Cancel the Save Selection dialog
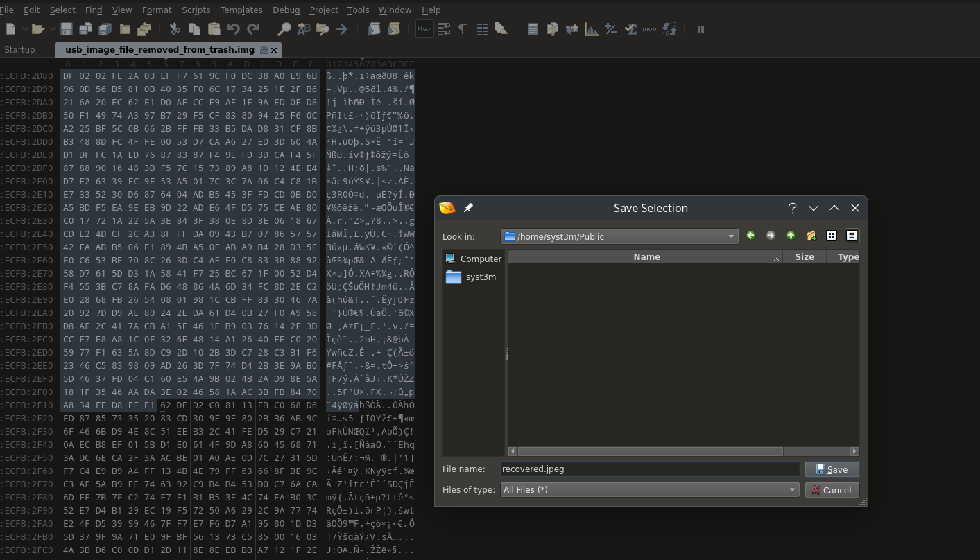The image size is (980, 560). [x=832, y=490]
